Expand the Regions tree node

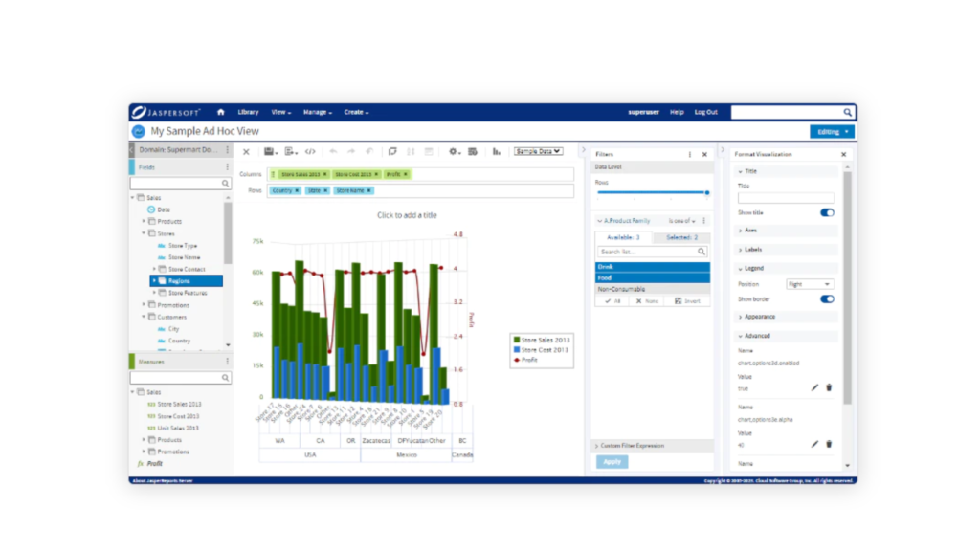(x=154, y=281)
